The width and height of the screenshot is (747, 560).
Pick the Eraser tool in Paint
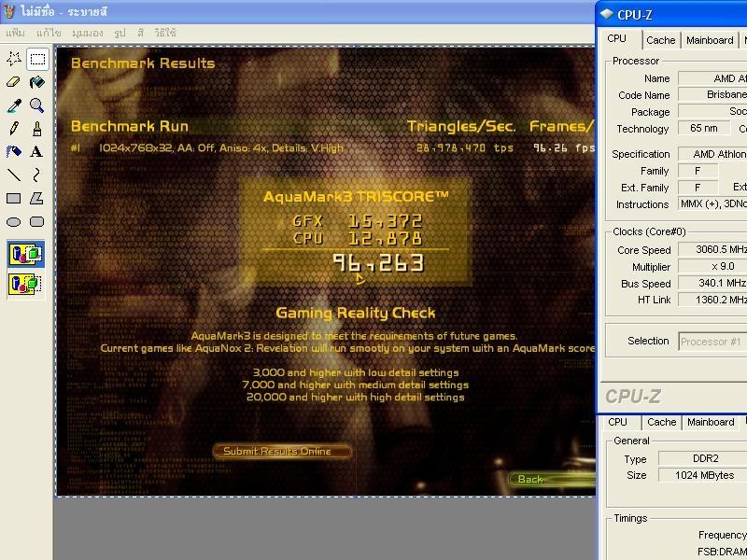coord(14,82)
